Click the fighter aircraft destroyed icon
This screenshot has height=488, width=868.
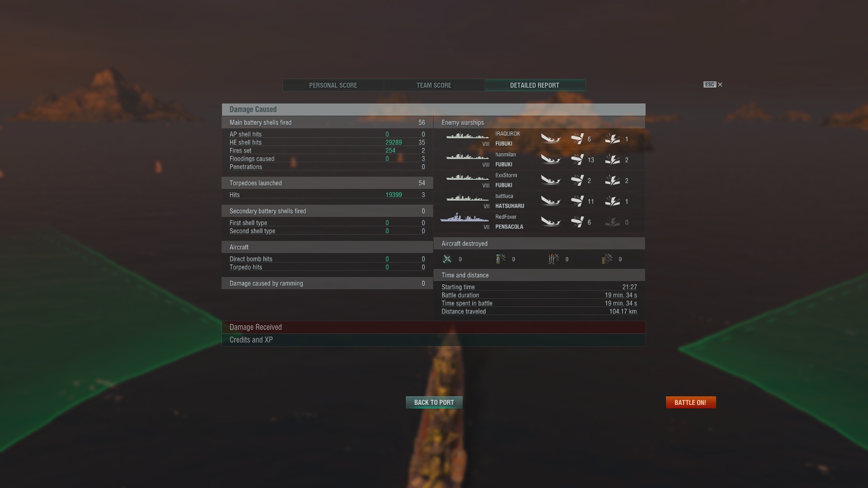[447, 259]
